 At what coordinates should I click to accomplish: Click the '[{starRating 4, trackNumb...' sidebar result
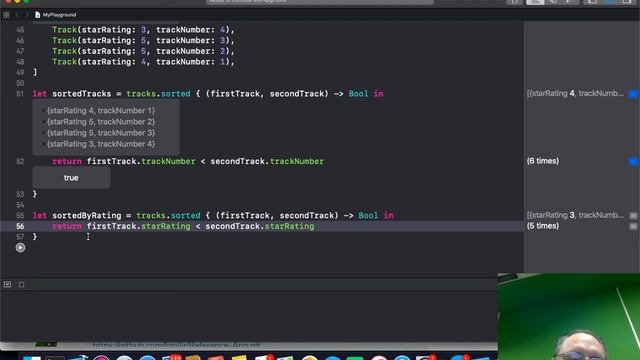[575, 93]
